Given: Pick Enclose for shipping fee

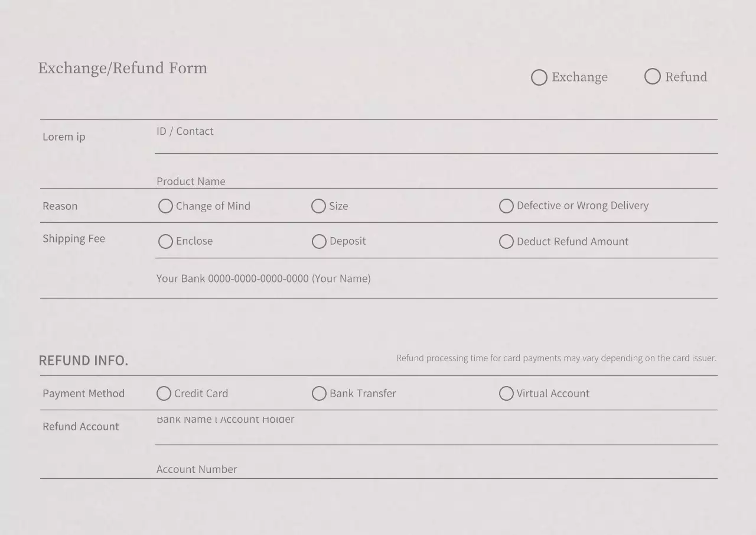Looking at the screenshot, I should tap(166, 241).
